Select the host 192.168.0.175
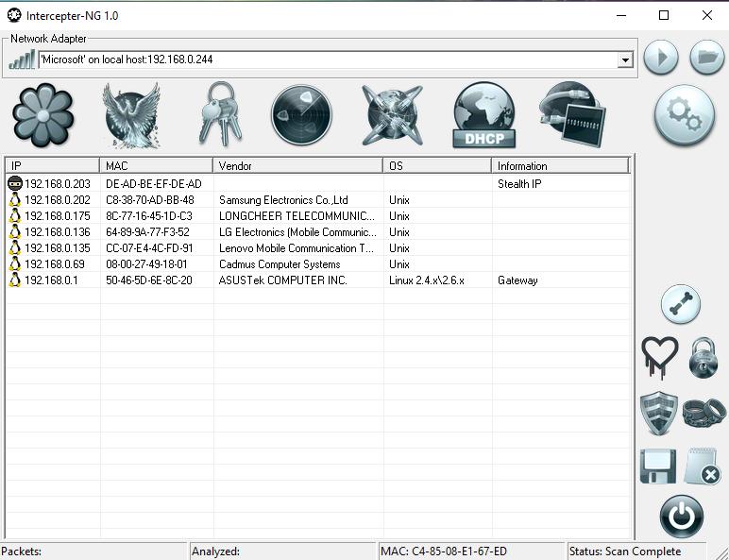729x560 pixels. click(58, 216)
